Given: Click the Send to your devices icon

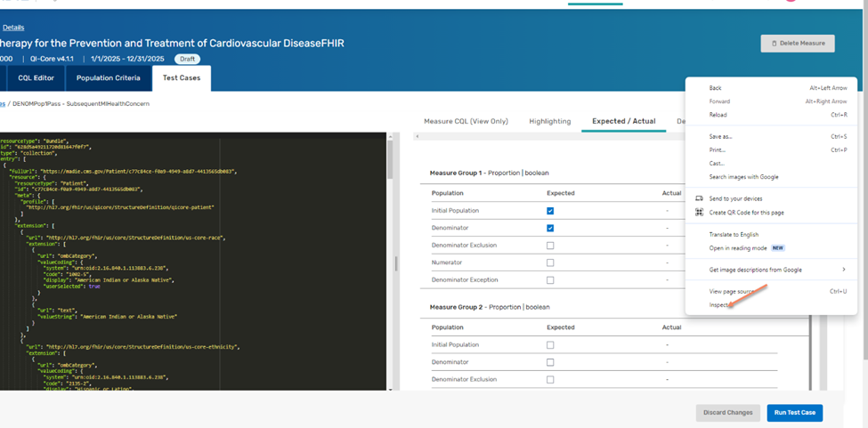Looking at the screenshot, I should tap(699, 198).
